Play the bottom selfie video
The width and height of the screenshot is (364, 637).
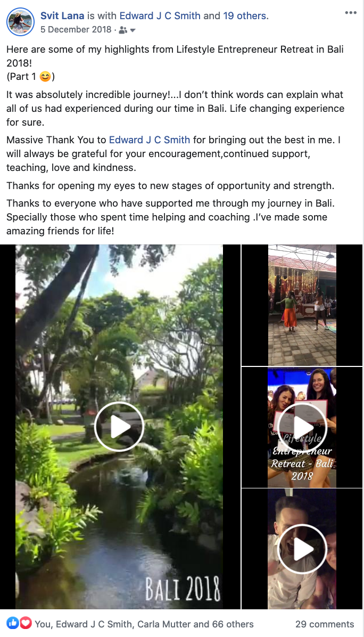[x=302, y=549]
